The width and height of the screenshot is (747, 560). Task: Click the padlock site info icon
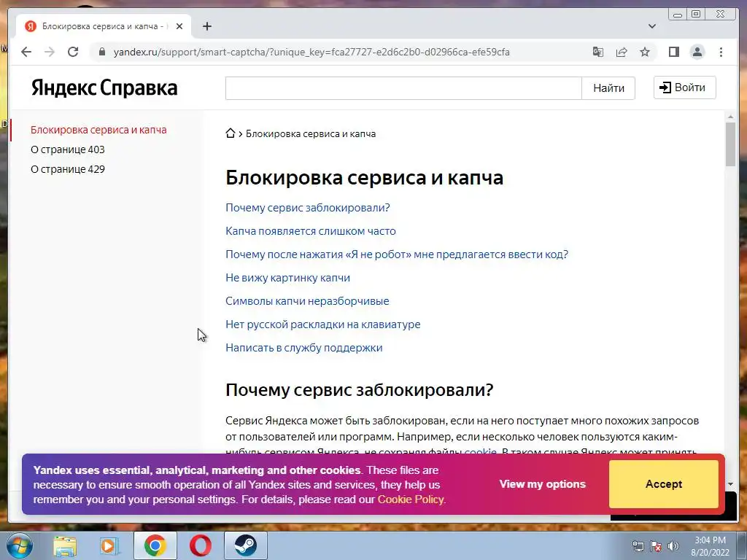[x=102, y=52]
